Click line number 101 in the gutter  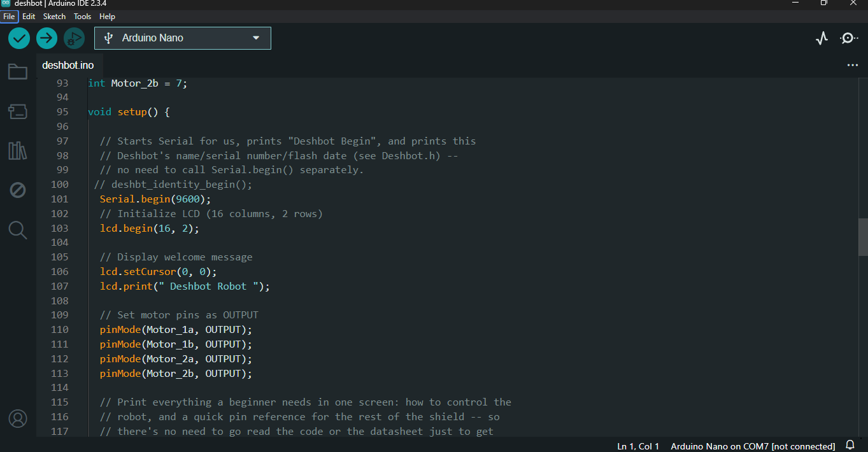60,199
